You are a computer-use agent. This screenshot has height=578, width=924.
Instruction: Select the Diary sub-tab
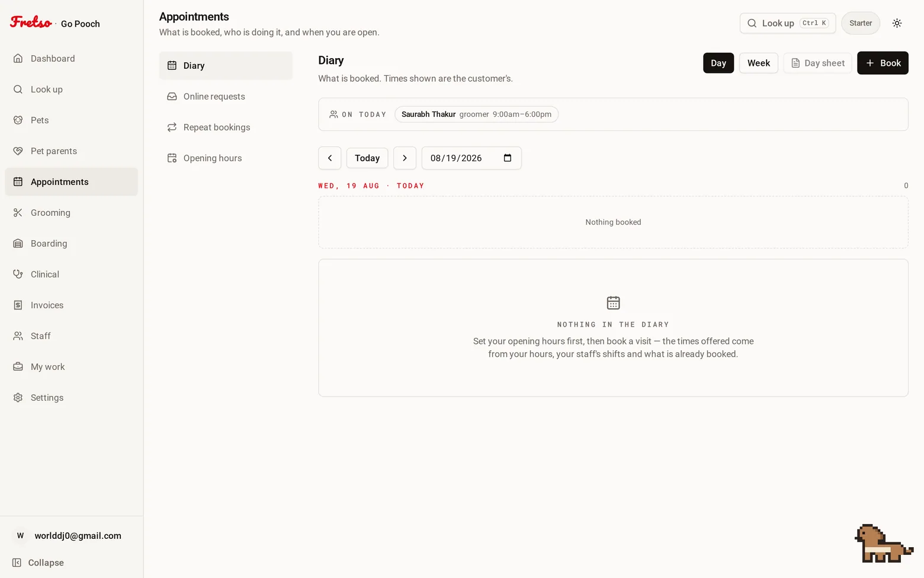click(226, 66)
